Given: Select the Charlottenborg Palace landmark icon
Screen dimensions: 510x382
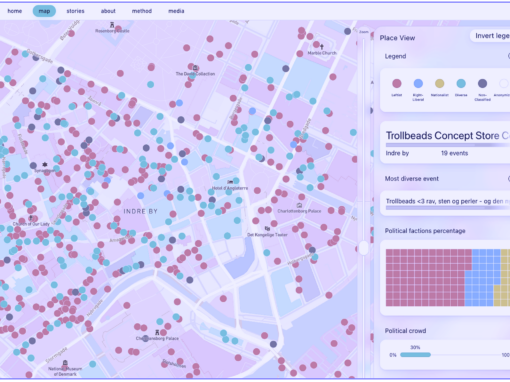Looking at the screenshot, I should pyautogui.click(x=299, y=205).
